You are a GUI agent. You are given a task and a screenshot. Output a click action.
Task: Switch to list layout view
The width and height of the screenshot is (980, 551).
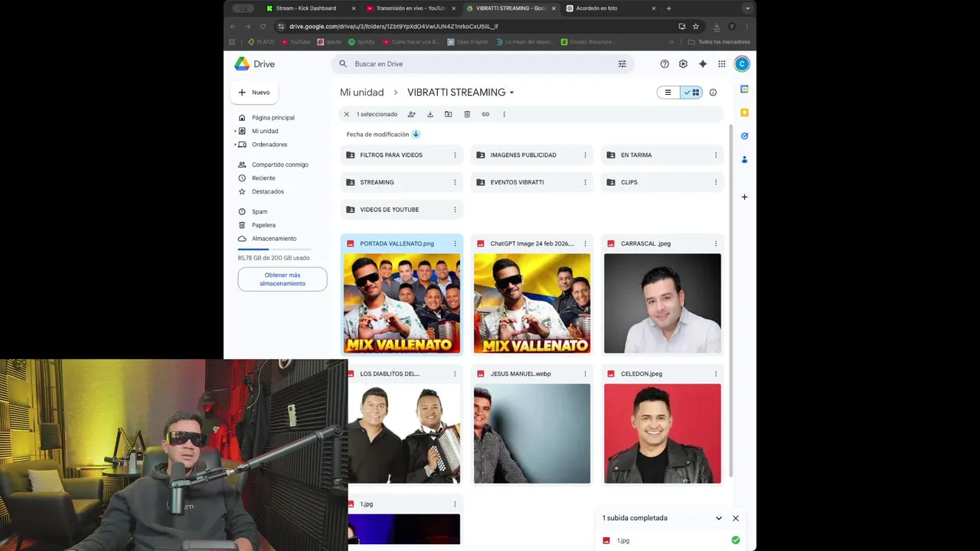click(x=668, y=93)
